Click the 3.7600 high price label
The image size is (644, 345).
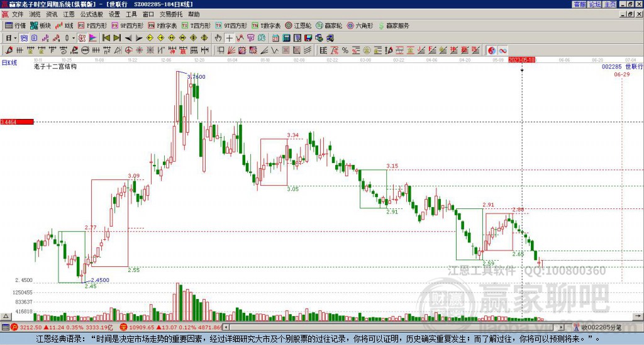[196, 76]
